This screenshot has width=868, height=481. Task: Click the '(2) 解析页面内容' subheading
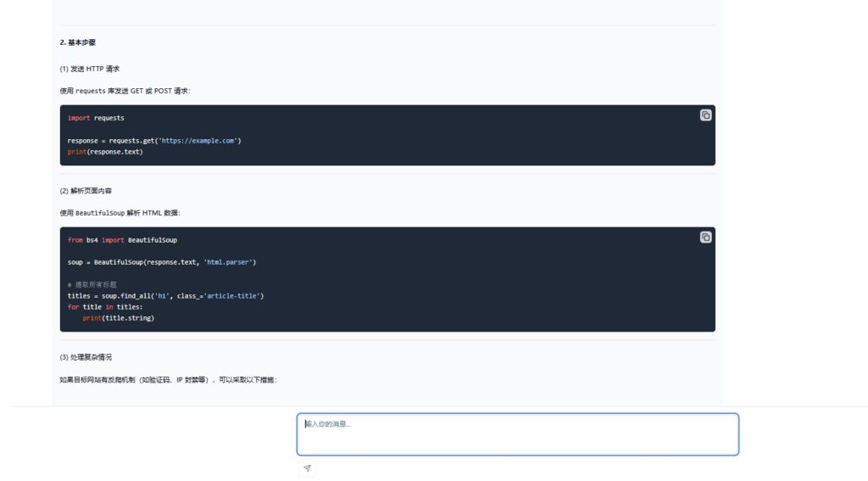click(x=92, y=191)
